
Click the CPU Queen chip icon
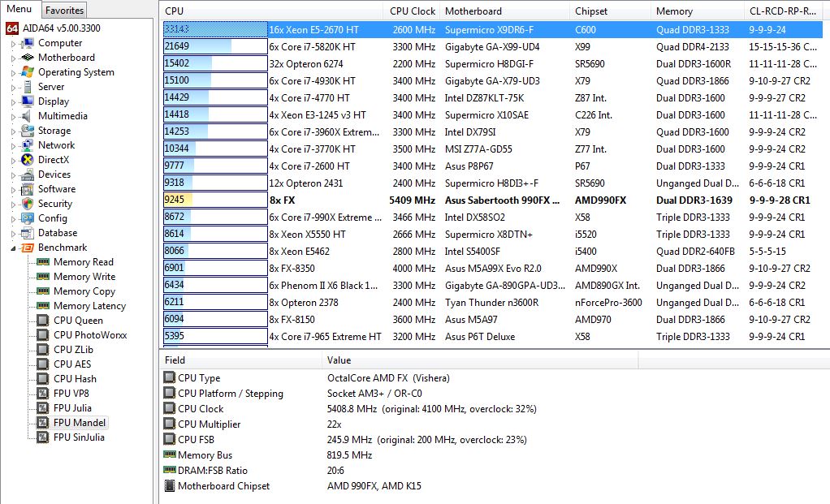tap(43, 321)
